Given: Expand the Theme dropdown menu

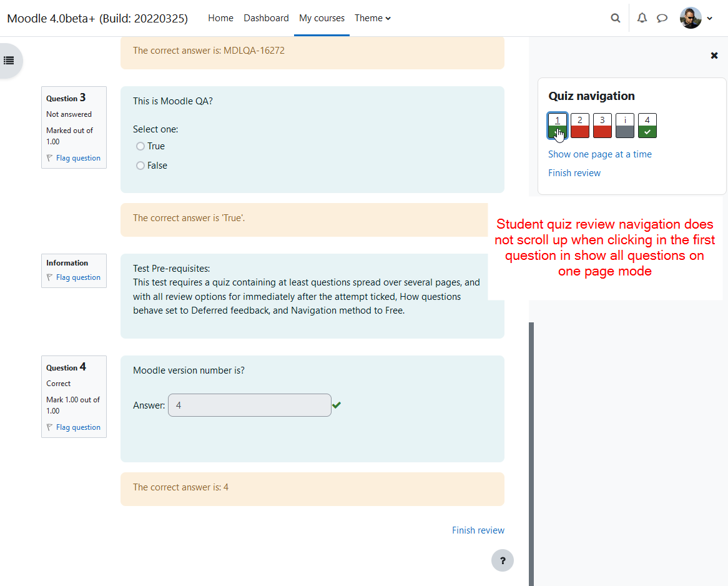Looking at the screenshot, I should [x=372, y=18].
